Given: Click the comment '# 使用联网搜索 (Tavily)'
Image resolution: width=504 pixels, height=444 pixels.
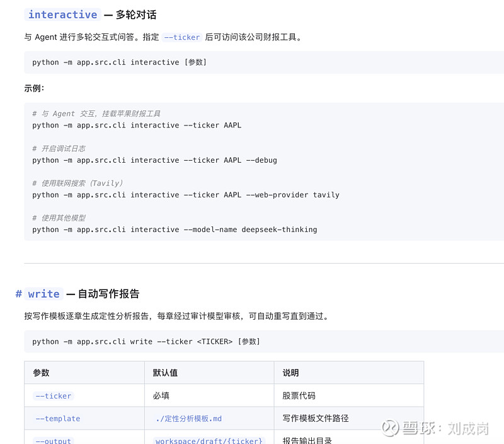Looking at the screenshot, I should click(x=77, y=184).
